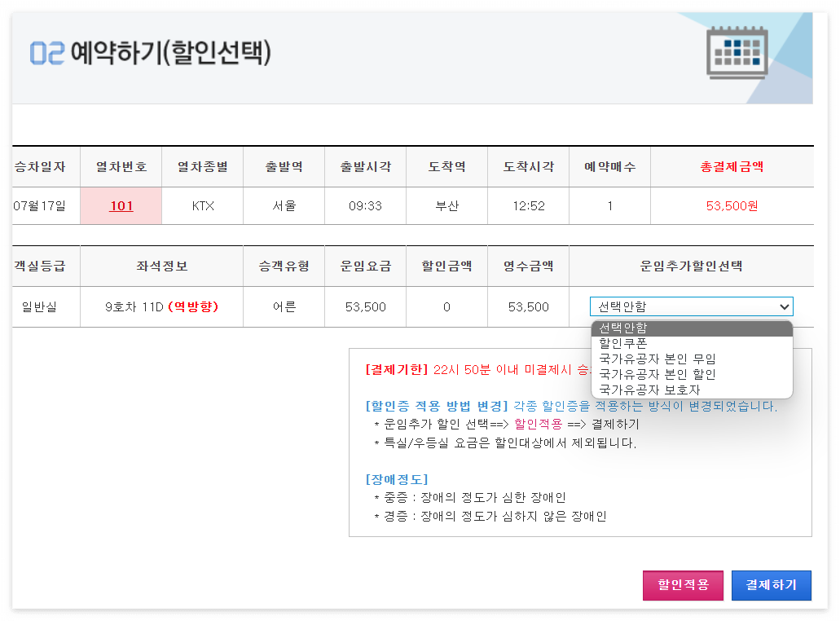Open train number 101 details link

pyautogui.click(x=121, y=205)
